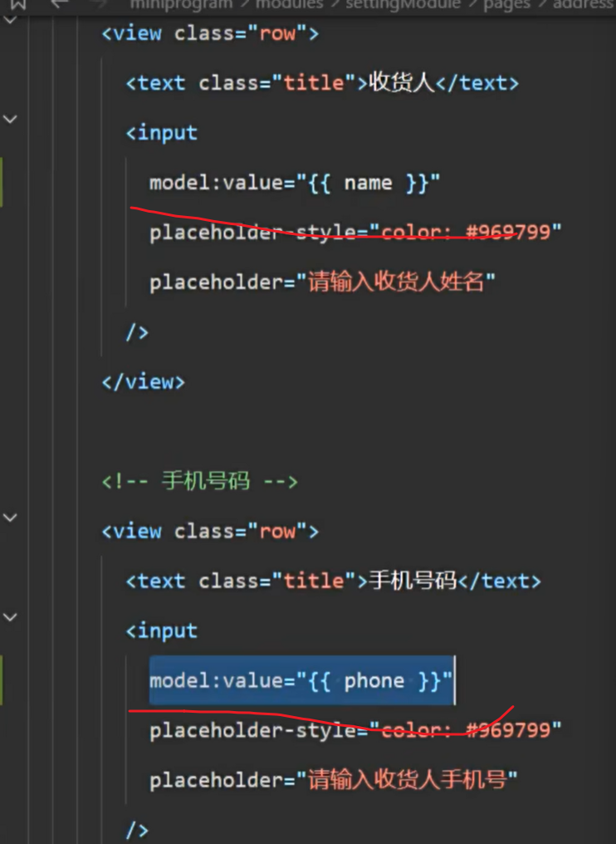This screenshot has width=616, height=844.
Task: Click the 请输入收货人姓名 placeholder text
Action: pos(396,282)
